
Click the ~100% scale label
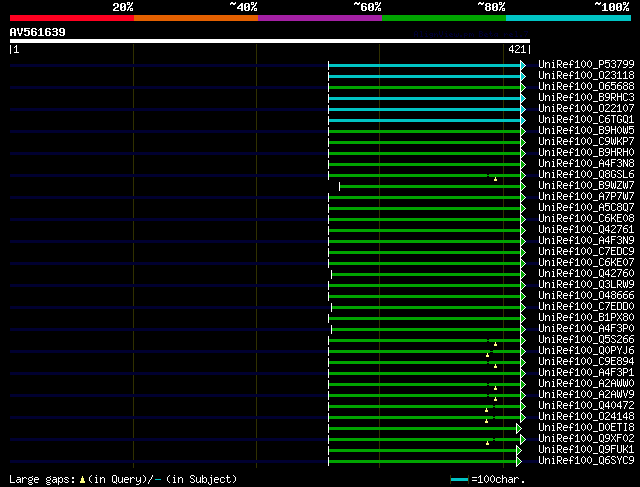(612, 7)
